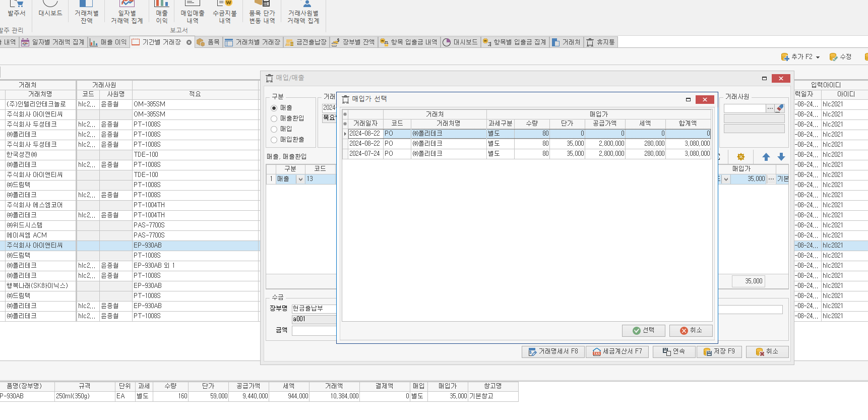Select the 매출환입 radio button

point(274,118)
